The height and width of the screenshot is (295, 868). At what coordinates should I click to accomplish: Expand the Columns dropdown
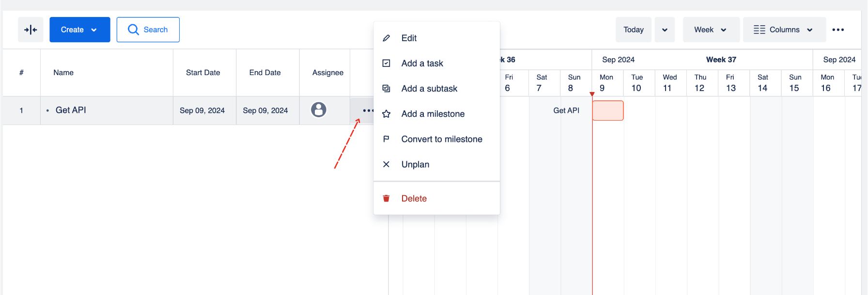point(784,30)
